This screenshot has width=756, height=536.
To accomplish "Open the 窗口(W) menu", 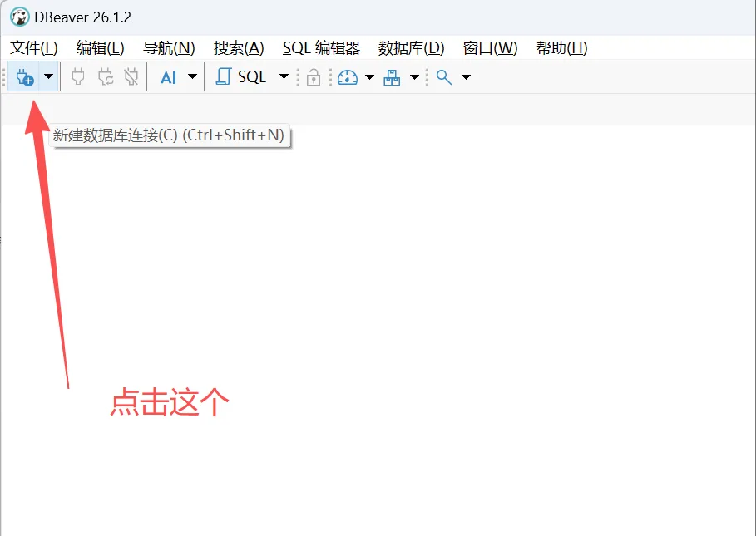I will [491, 47].
